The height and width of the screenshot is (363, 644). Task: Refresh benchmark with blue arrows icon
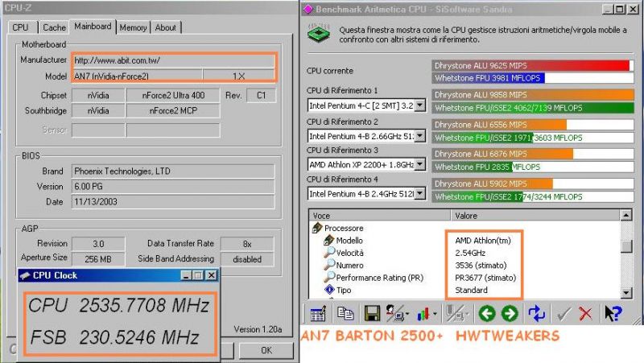click(x=536, y=314)
